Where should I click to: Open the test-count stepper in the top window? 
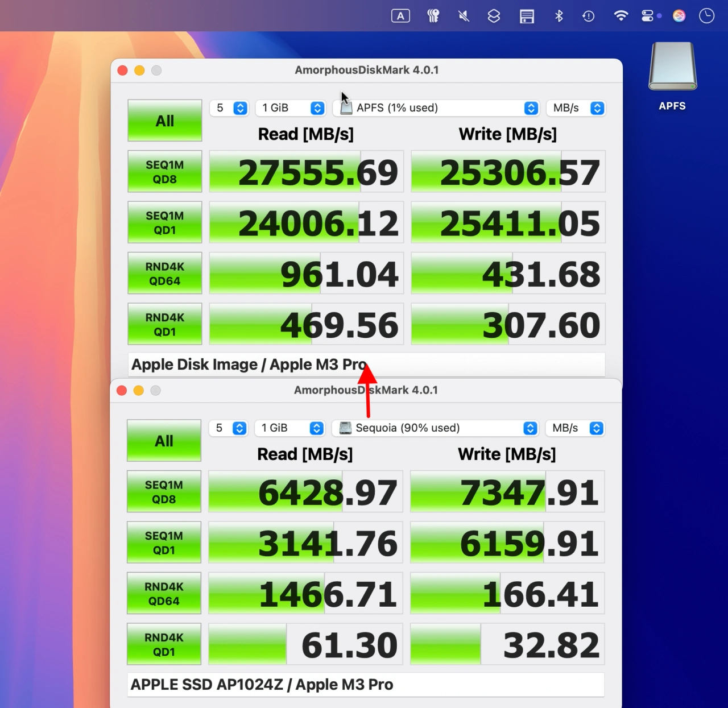point(229,108)
